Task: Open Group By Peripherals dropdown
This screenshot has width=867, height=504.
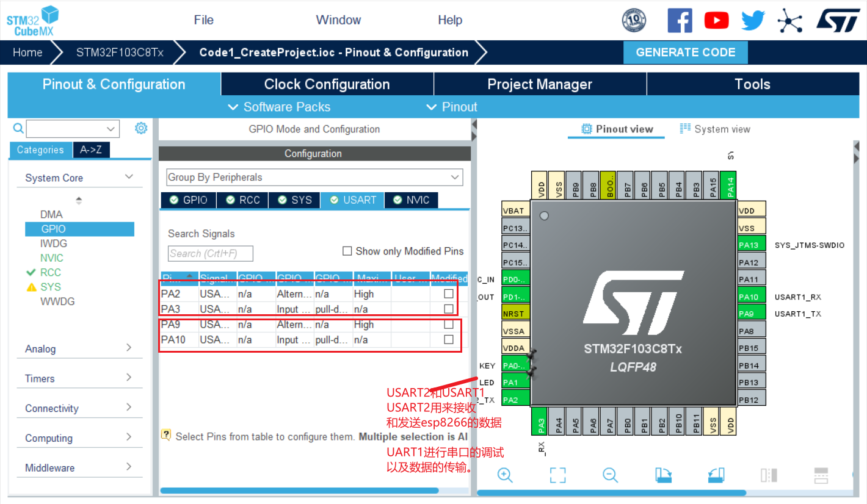Action: coord(314,177)
